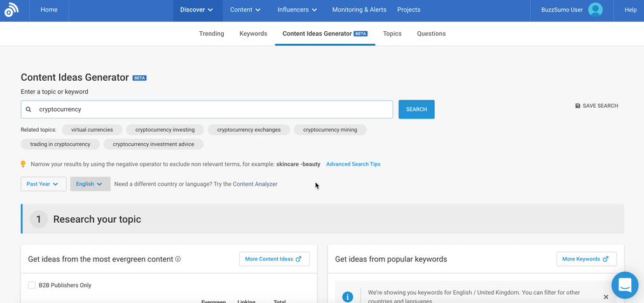Viewport: 644px width, 303px height.
Task: Expand the Discover menu
Action: click(x=196, y=10)
